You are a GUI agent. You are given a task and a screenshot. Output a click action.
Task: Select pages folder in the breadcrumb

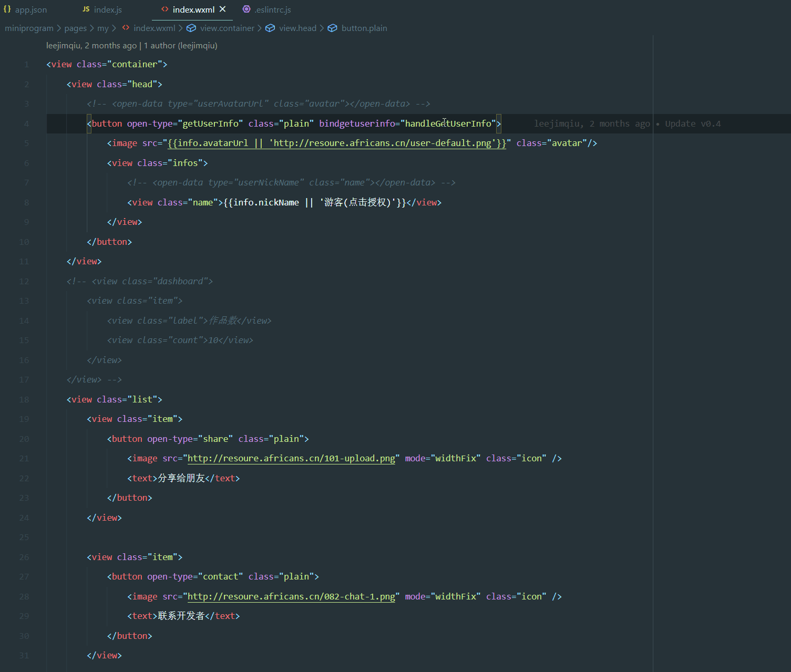(76, 28)
